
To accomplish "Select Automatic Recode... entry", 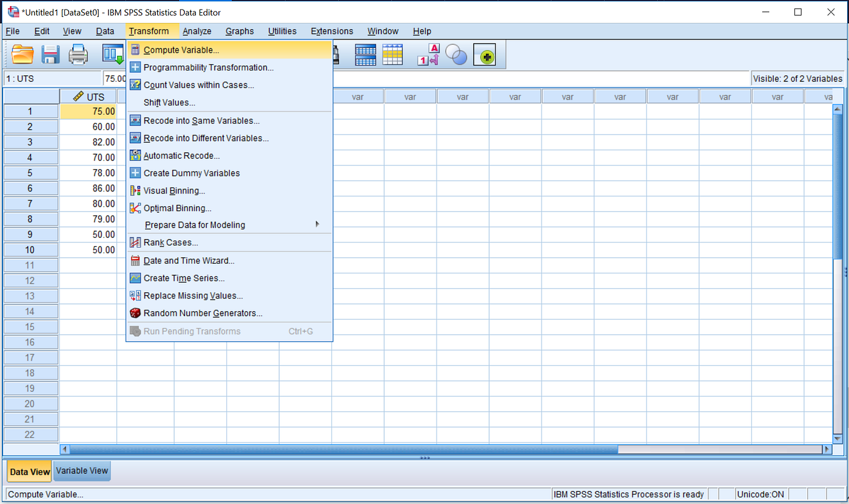I will (x=229, y=156).
